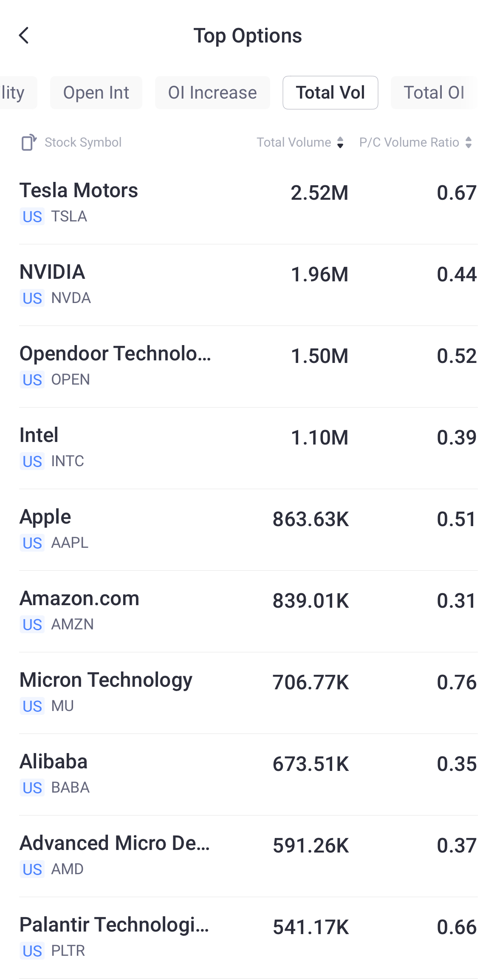Sort by Total Volume arrows
Screen dimensions: 497x980
click(x=340, y=142)
